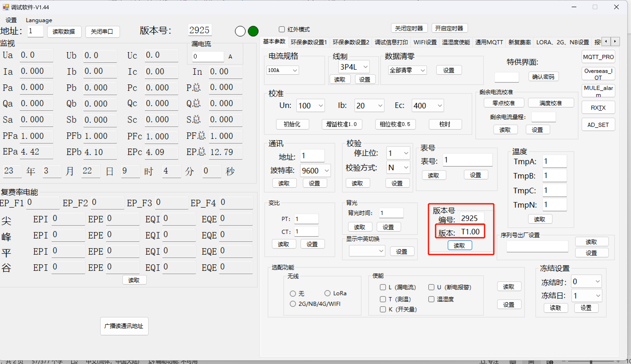Click the white status indicator circle
The width and height of the screenshot is (631, 364).
[240, 31]
